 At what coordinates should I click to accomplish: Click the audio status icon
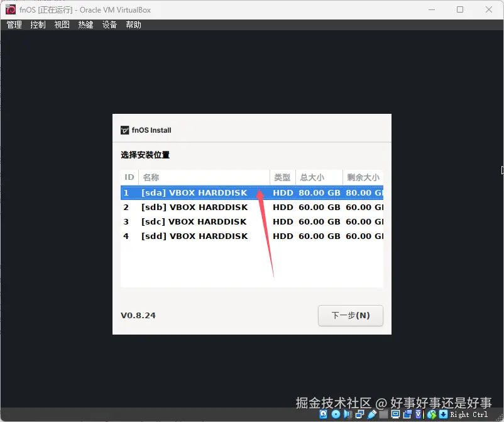pyautogui.click(x=348, y=414)
